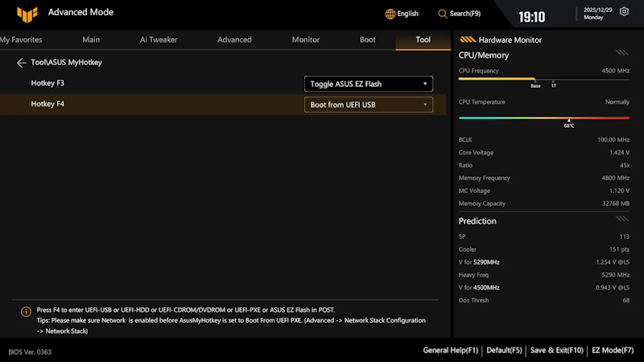The width and height of the screenshot is (644, 362).
Task: Open the Ai Tweaker tab
Action: (159, 39)
